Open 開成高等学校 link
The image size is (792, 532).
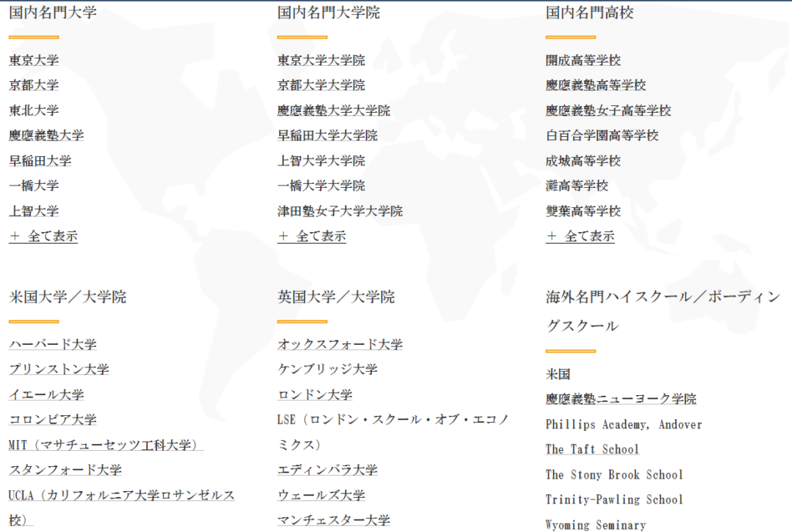[583, 60]
